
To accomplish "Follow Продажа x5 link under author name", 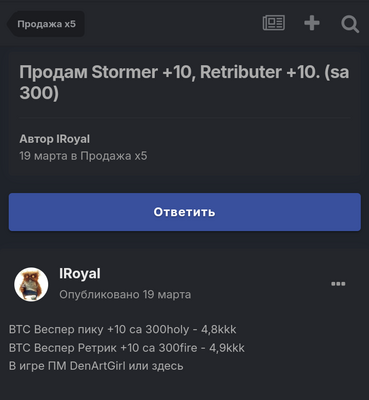I will tap(114, 156).
